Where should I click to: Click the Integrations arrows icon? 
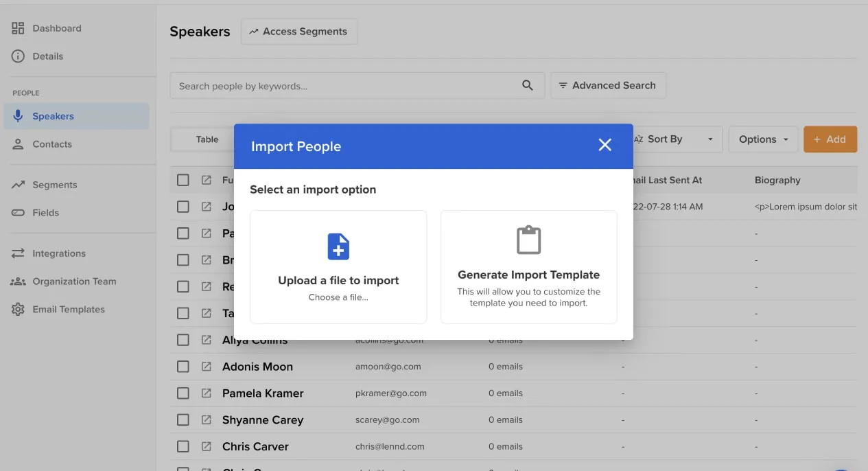click(x=18, y=253)
